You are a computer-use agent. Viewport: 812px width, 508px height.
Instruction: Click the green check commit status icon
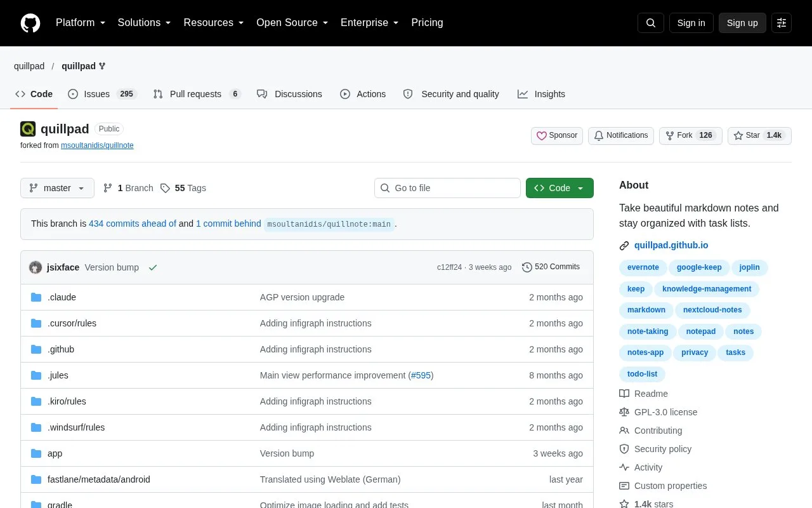point(153,267)
